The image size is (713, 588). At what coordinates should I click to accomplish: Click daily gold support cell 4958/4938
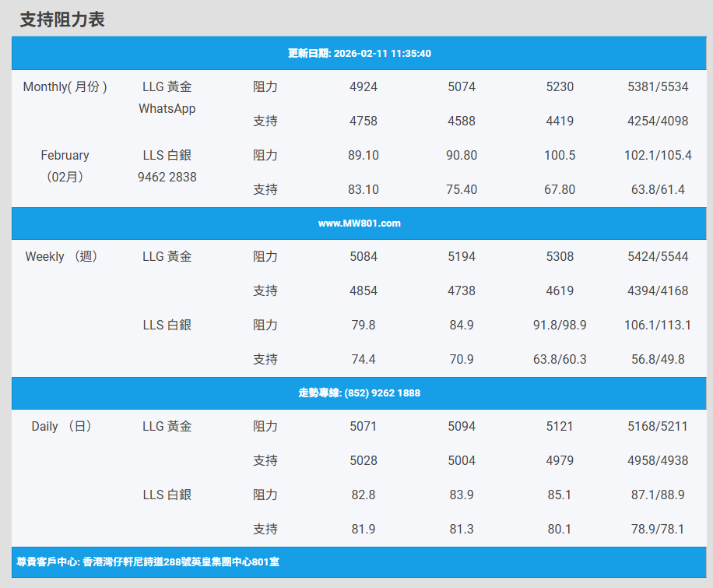coord(658,461)
